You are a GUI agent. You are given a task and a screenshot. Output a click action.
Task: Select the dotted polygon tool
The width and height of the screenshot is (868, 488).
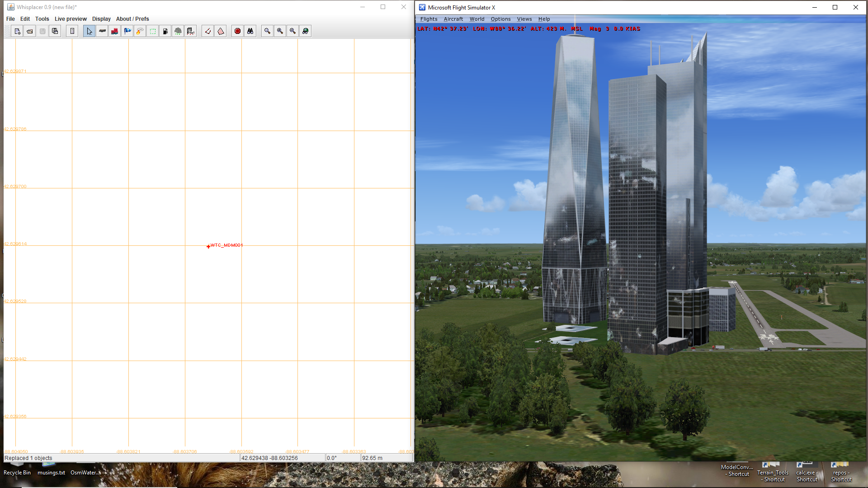point(221,31)
